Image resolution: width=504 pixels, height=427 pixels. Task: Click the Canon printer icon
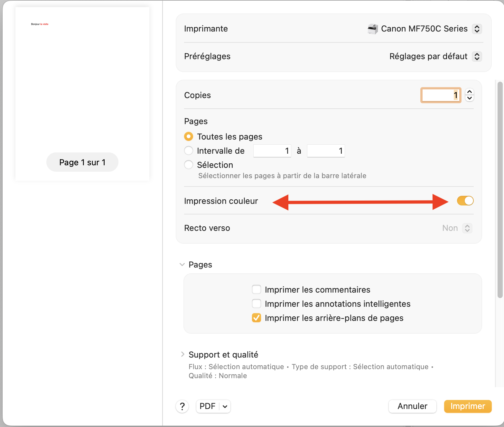pos(373,29)
